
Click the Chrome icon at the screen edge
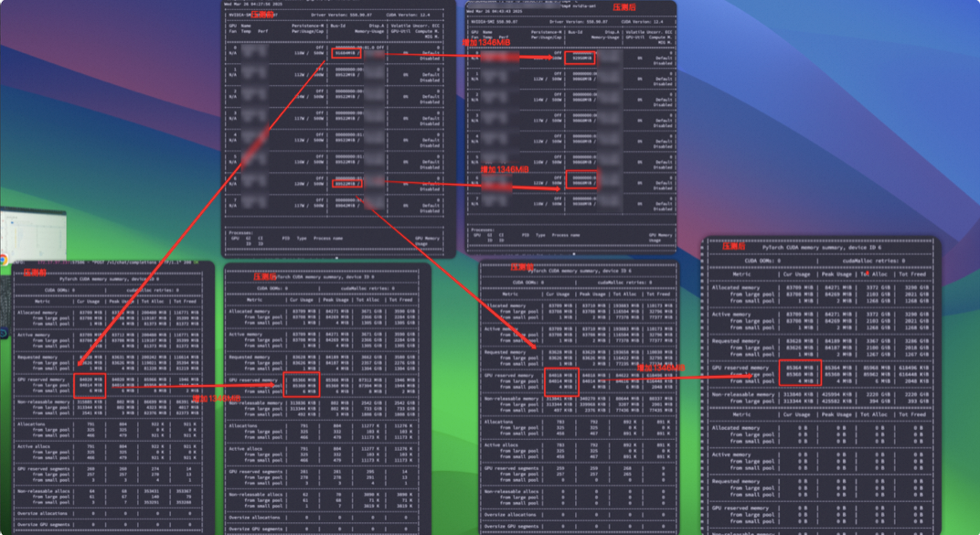[x=3, y=260]
